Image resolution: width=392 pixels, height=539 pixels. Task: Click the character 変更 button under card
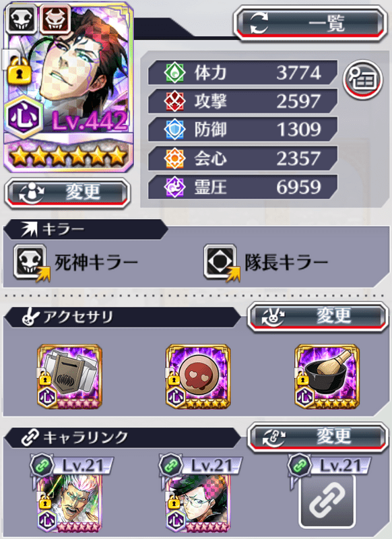tap(67, 193)
